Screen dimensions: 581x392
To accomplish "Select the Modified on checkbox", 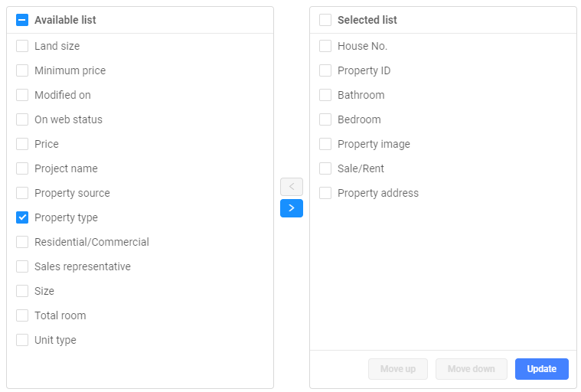I will pyautogui.click(x=22, y=95).
